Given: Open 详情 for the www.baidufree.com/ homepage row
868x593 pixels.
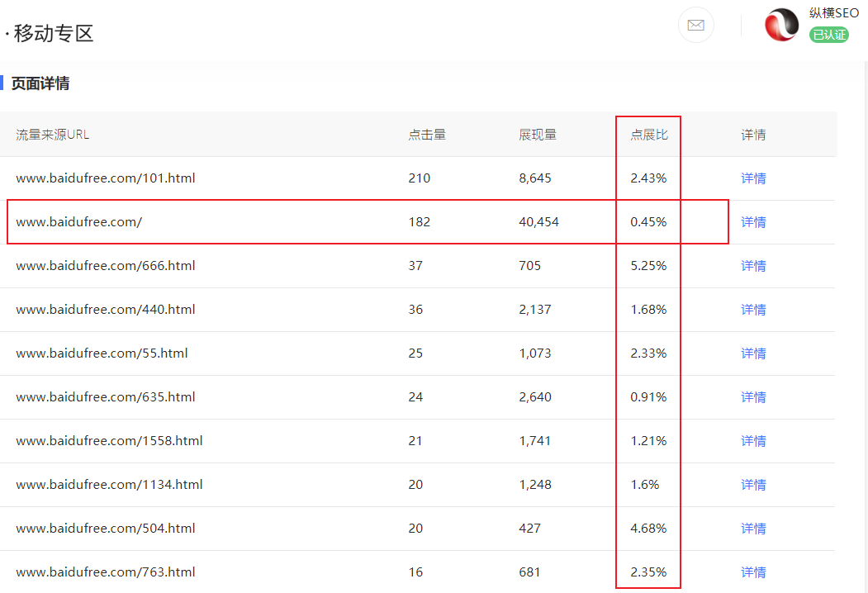Looking at the screenshot, I should [753, 222].
